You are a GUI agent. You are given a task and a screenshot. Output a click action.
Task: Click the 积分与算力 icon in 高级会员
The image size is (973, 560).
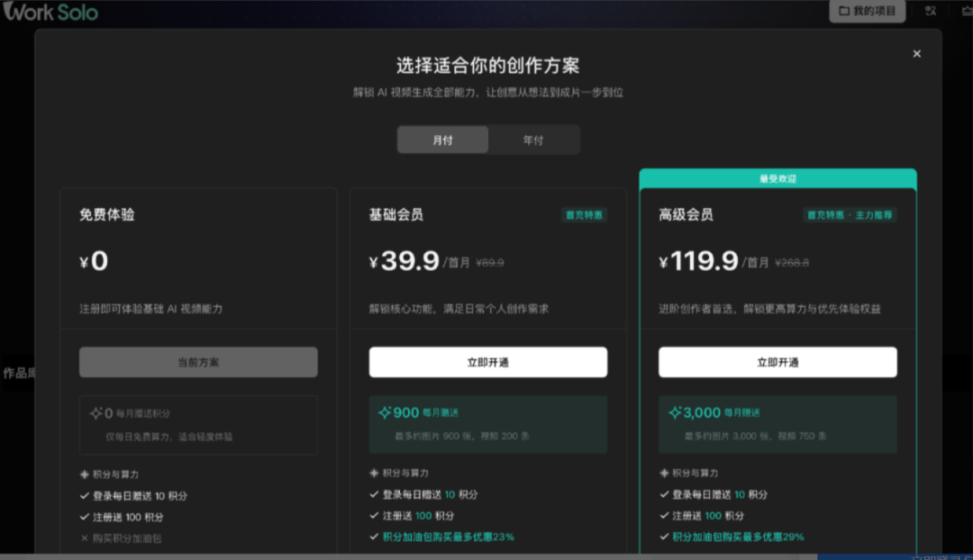664,474
